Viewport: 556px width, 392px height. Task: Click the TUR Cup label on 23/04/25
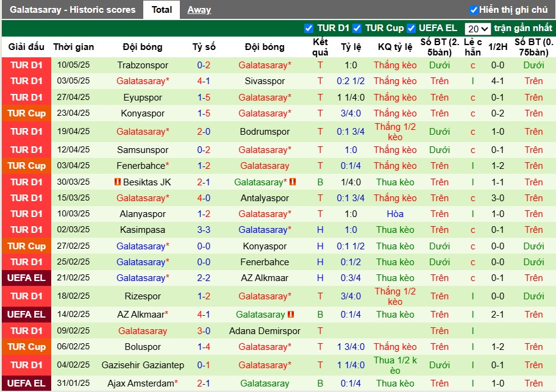pos(27,113)
